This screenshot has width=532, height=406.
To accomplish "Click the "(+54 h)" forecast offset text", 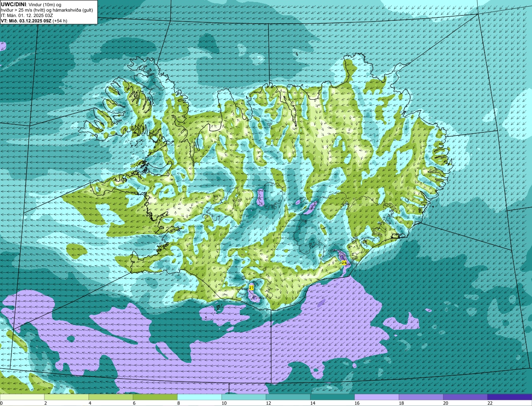I will (x=60, y=20).
